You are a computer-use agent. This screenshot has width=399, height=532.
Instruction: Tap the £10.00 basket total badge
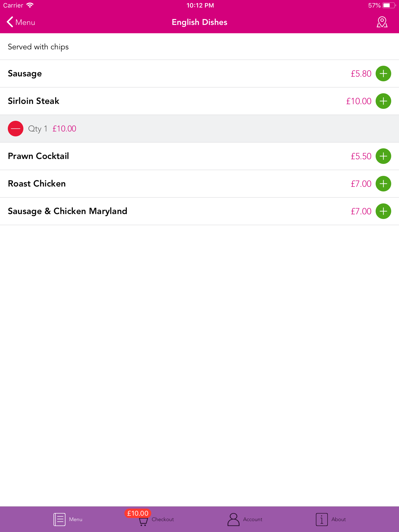(138, 513)
